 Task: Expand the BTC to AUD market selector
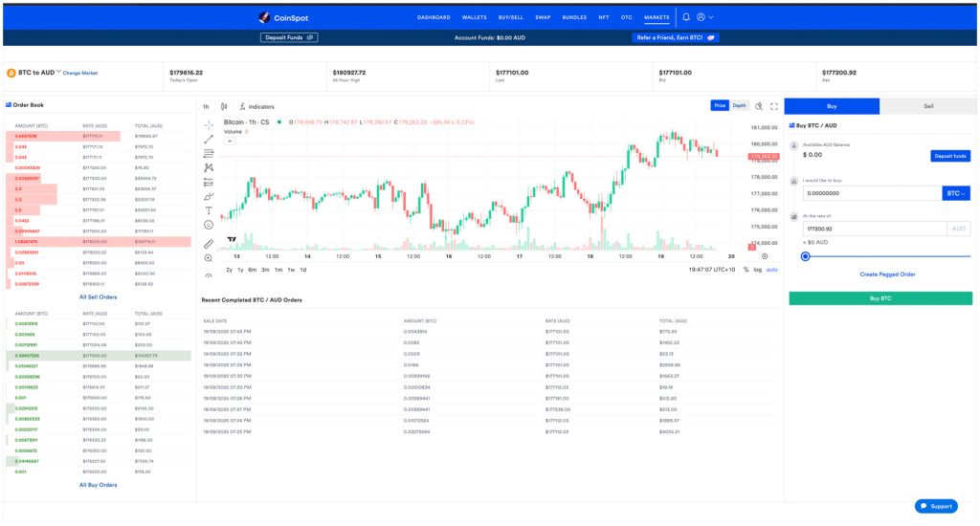tap(58, 72)
